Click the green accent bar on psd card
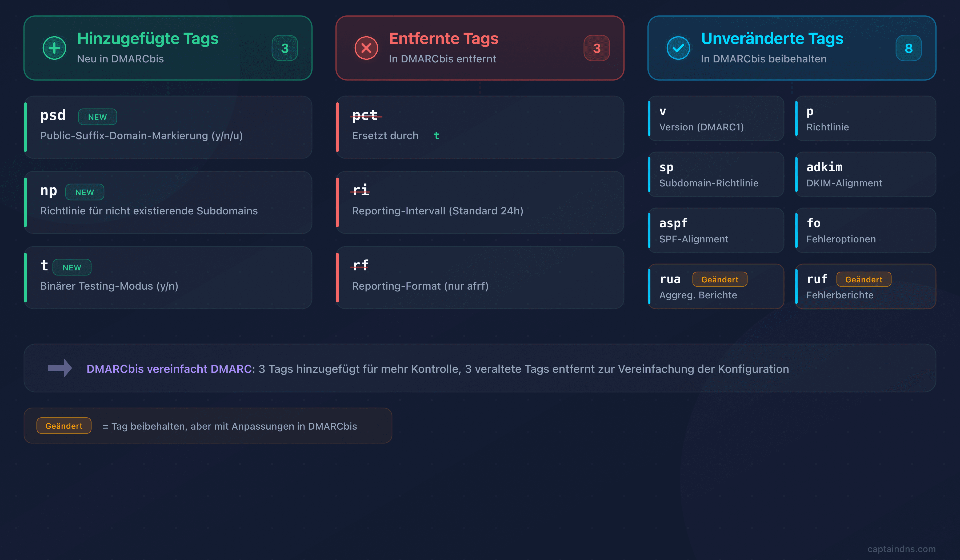The image size is (960, 560). click(x=26, y=127)
